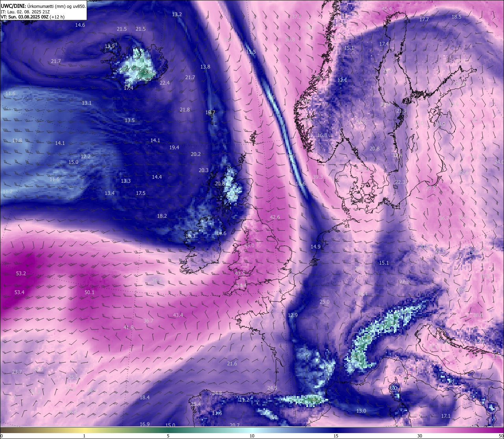Click the 41.8 value label
The height and width of the screenshot is (439, 504).
click(128, 327)
